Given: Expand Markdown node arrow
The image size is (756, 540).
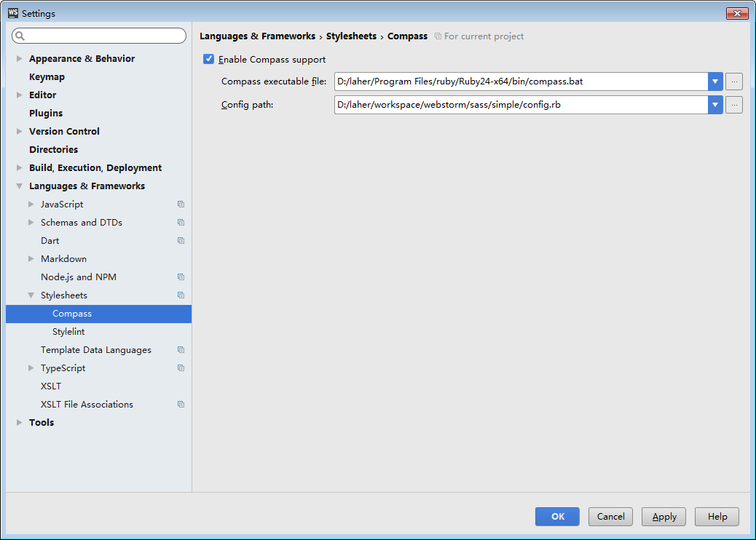Looking at the screenshot, I should [x=31, y=258].
